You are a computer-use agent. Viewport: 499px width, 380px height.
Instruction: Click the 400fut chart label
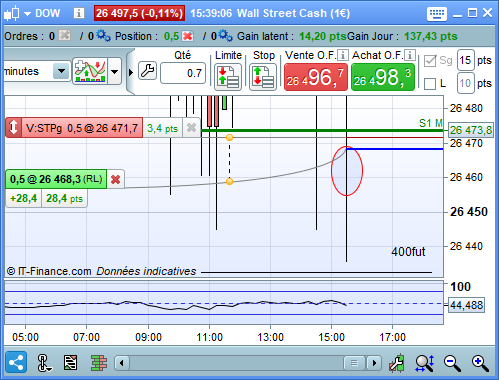click(x=408, y=252)
